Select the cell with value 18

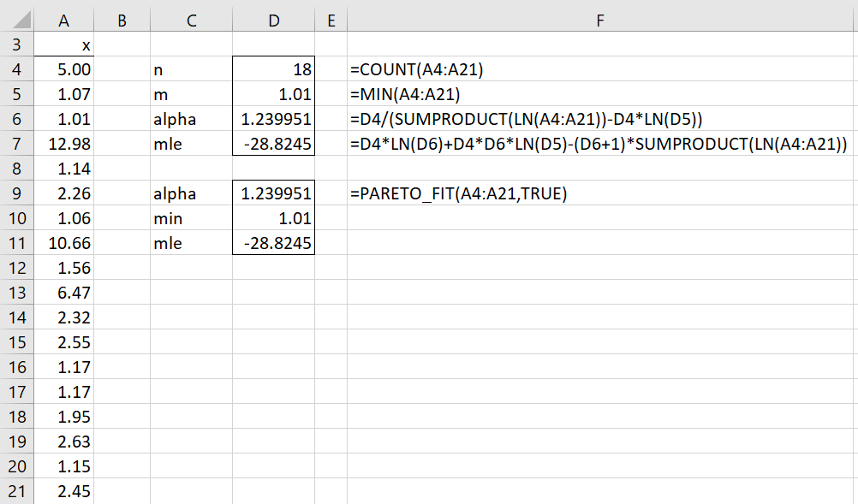click(x=273, y=70)
